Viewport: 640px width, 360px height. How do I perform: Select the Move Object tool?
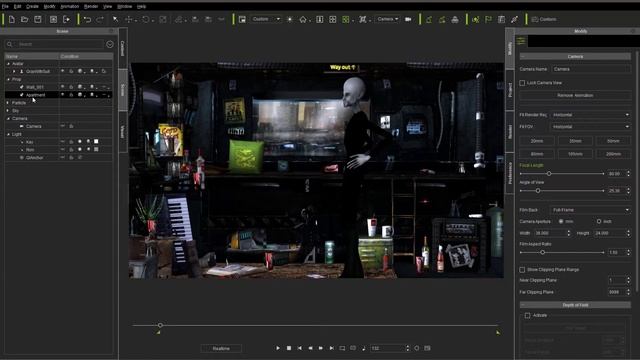pos(129,19)
